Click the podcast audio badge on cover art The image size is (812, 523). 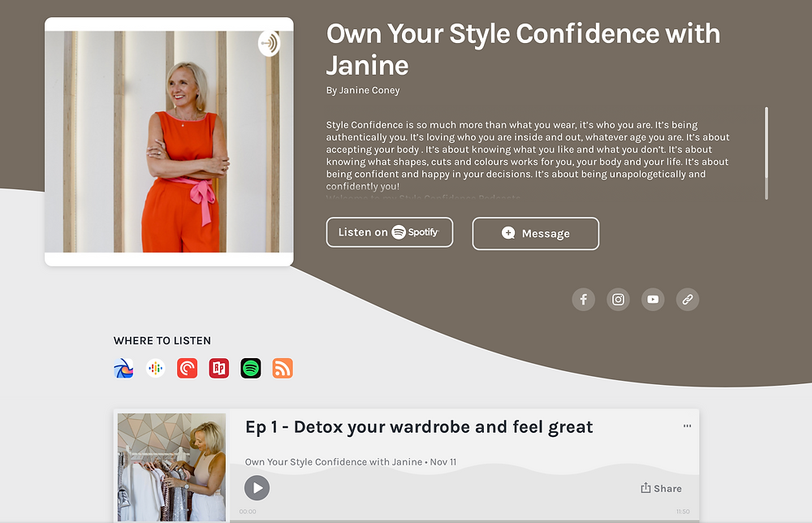tap(269, 44)
